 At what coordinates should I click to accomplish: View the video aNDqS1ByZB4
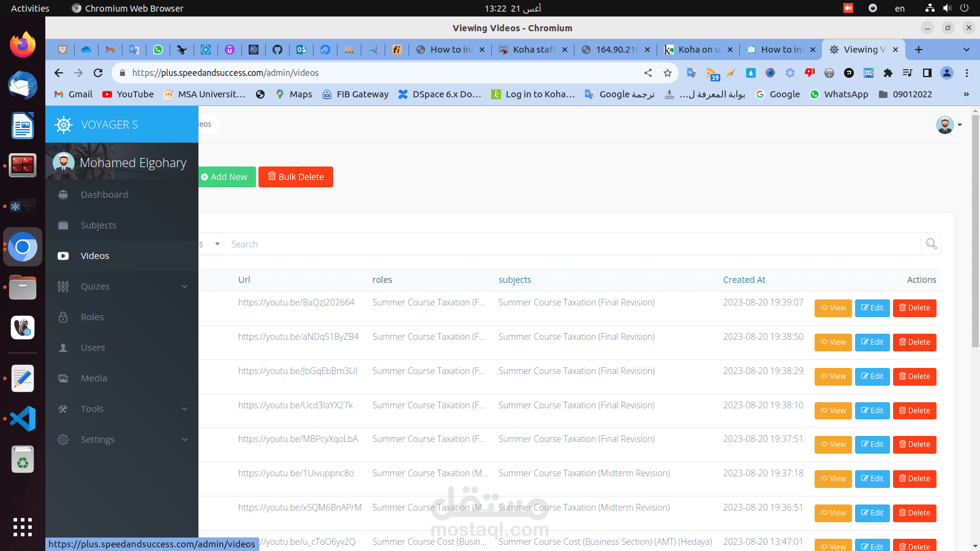pyautogui.click(x=833, y=342)
